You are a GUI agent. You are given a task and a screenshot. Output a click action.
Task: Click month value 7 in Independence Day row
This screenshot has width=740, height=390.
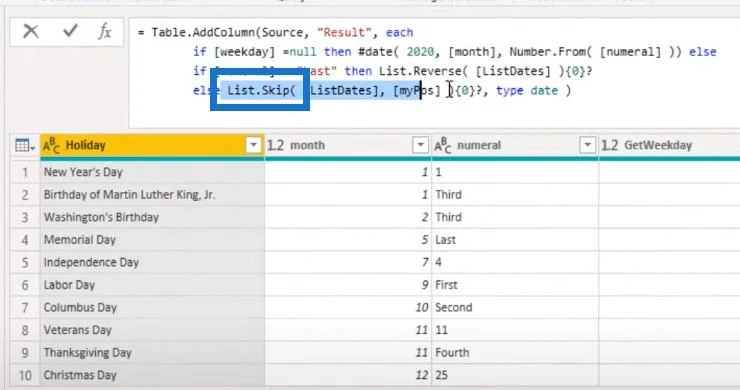point(348,263)
